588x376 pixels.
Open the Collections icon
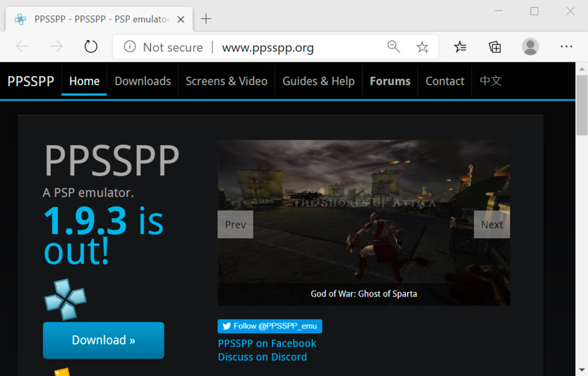(495, 47)
